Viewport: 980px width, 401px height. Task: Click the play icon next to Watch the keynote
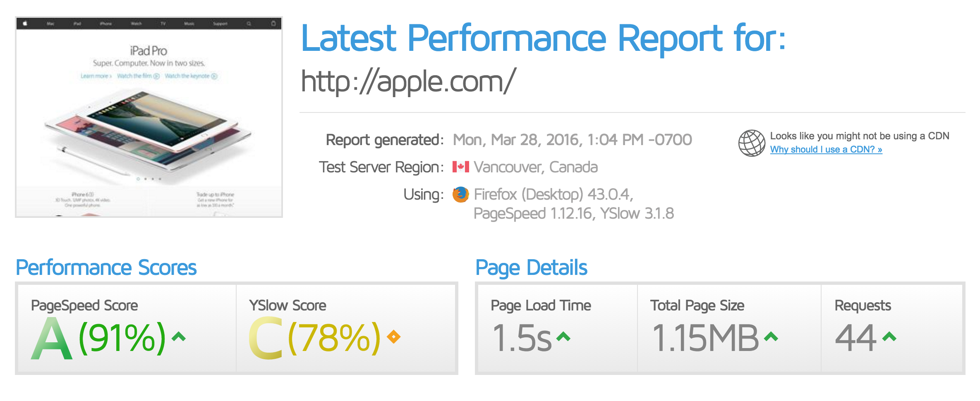[x=214, y=76]
